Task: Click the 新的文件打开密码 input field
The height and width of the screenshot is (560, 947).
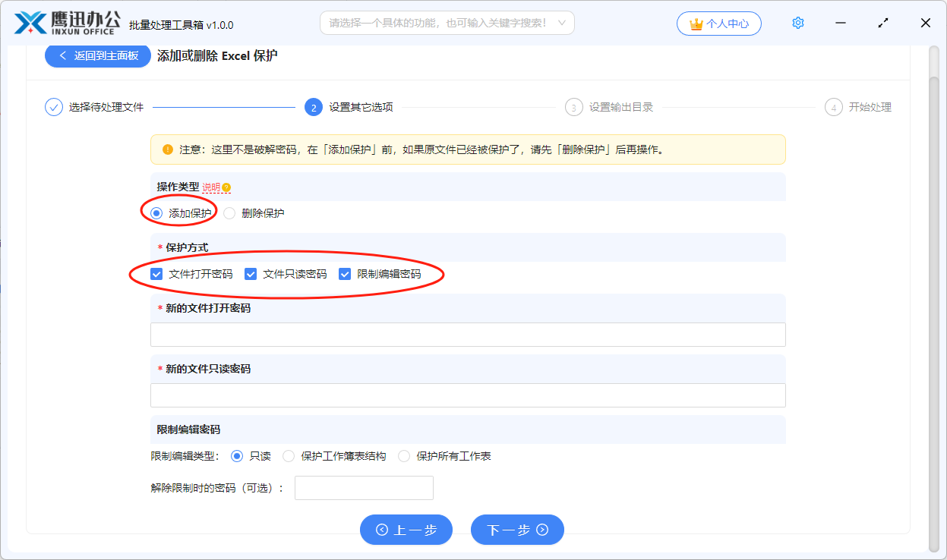Action: point(468,334)
